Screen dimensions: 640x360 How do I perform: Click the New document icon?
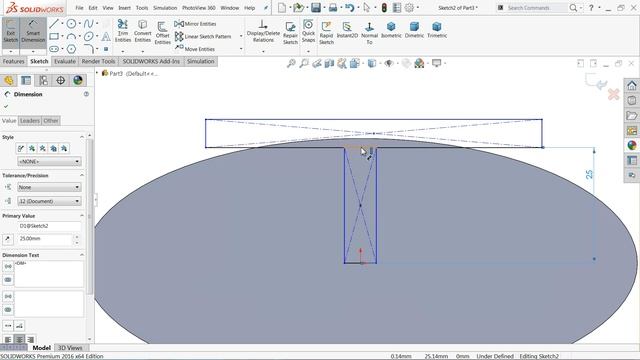[282, 7]
